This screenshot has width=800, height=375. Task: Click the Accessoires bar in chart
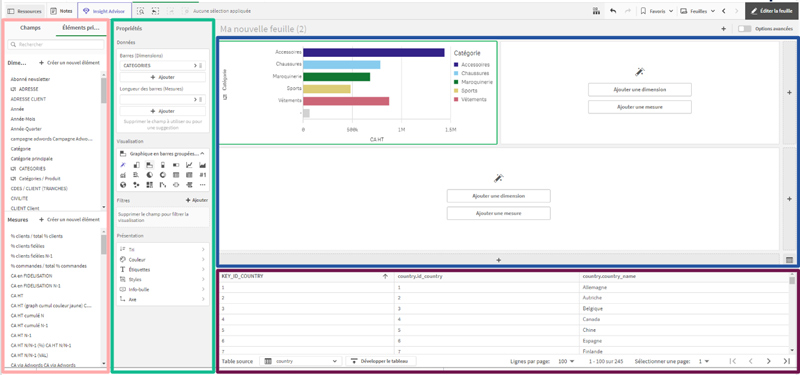373,52
